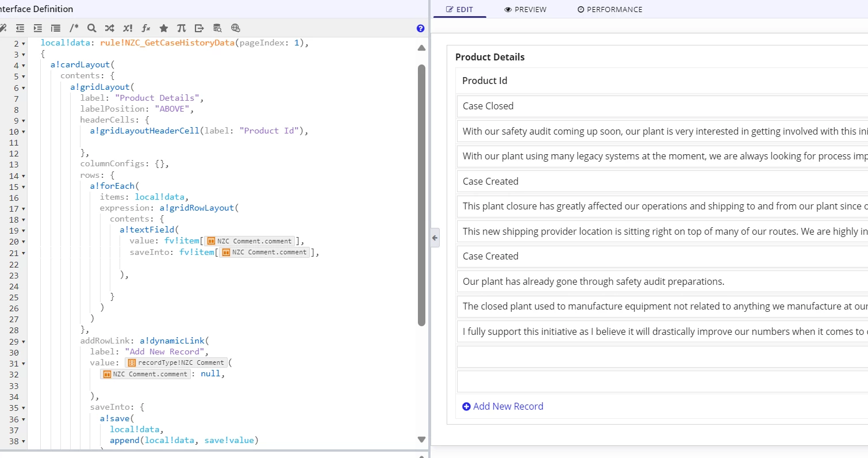The image size is (868, 458).
Task: Collapse headerCells fold at line 9
Action: 24,121
